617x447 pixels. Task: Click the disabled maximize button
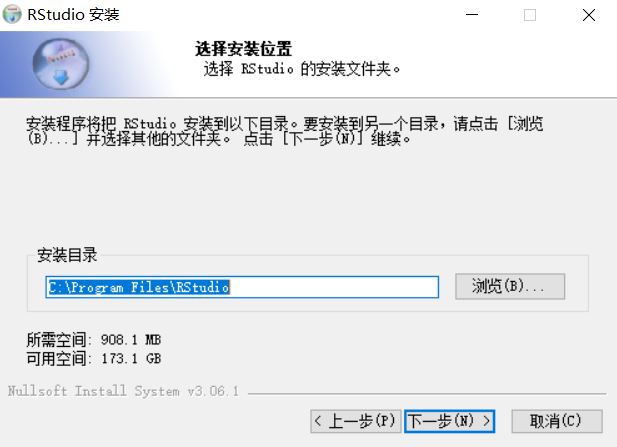530,15
